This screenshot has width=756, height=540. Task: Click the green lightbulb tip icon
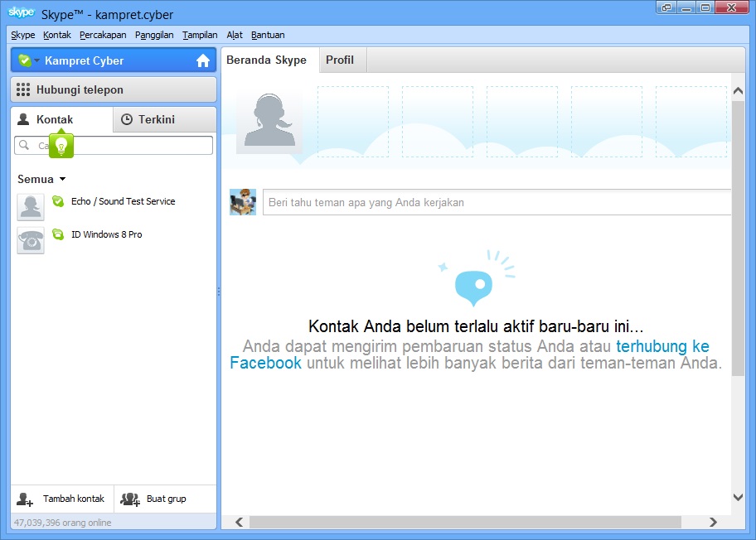pyautogui.click(x=61, y=146)
